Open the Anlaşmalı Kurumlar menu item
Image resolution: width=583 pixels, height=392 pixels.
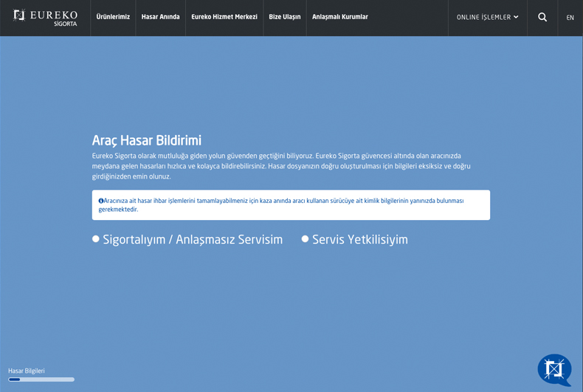[x=339, y=17]
